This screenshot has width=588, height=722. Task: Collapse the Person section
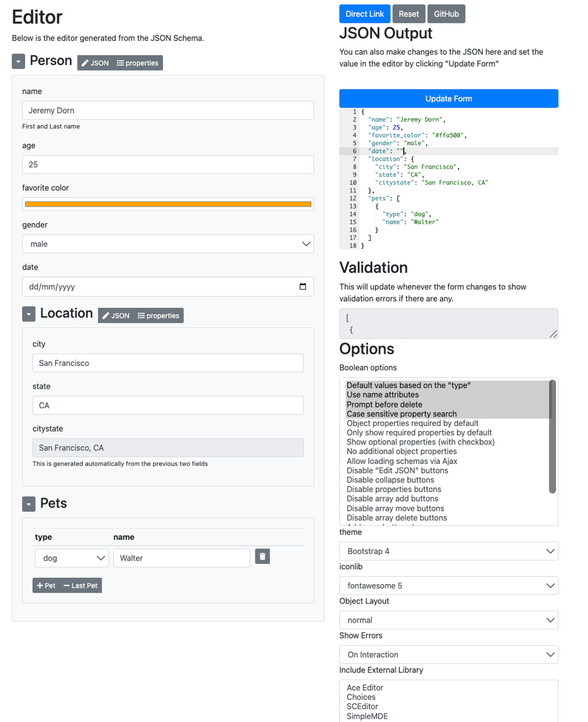18,61
